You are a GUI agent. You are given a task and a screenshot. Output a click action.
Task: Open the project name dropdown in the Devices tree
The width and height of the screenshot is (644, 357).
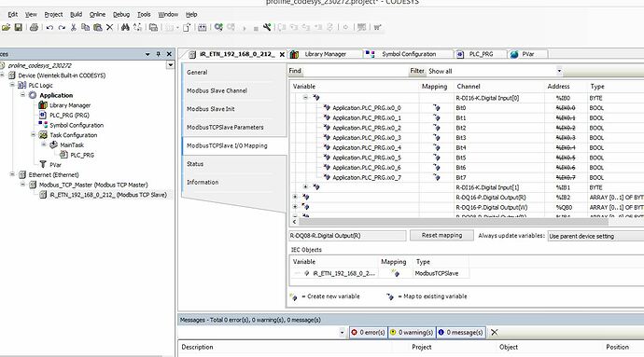(170, 65)
